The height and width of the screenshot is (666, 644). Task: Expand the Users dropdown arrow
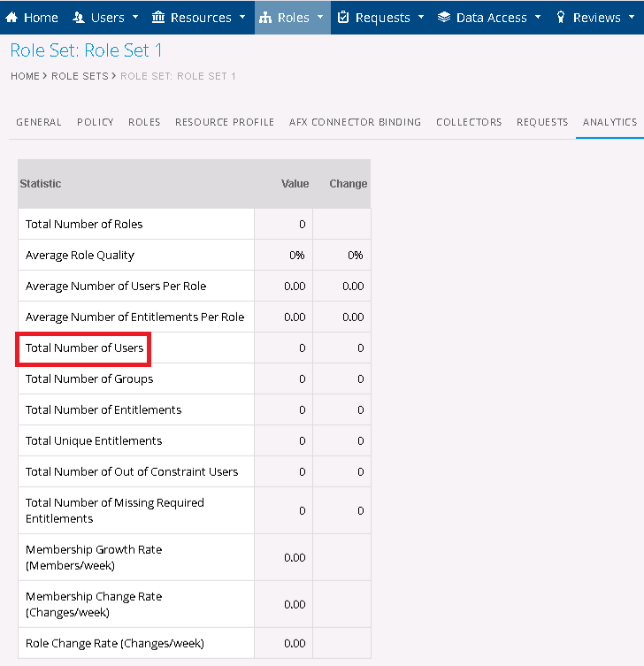134,18
